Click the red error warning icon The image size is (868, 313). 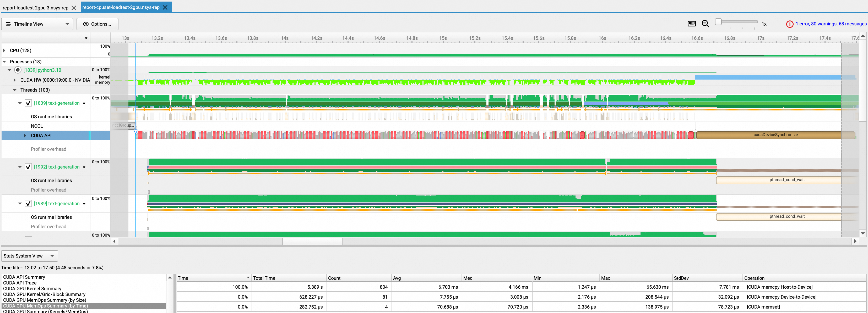789,24
